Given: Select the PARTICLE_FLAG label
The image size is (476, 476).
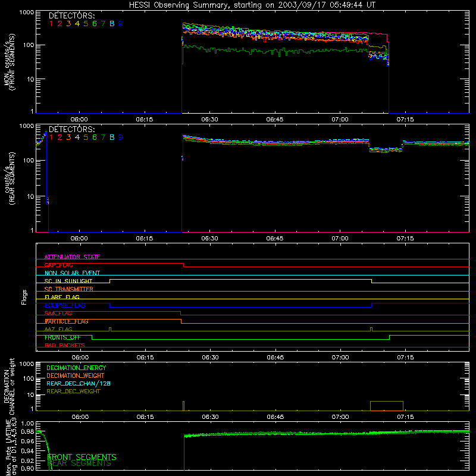Looking at the screenshot, I should [67, 321].
